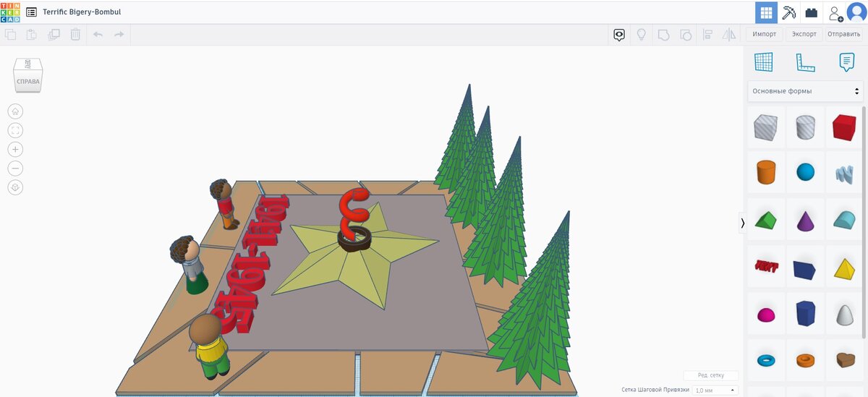The width and height of the screenshot is (868, 397).
Task: Switch to Bricks mode
Action: click(x=812, y=12)
